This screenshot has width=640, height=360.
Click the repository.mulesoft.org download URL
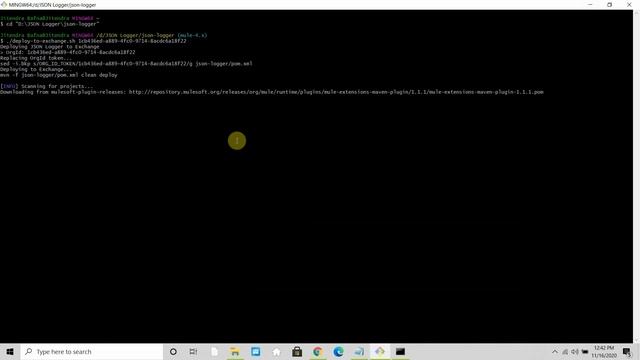tap(336, 92)
